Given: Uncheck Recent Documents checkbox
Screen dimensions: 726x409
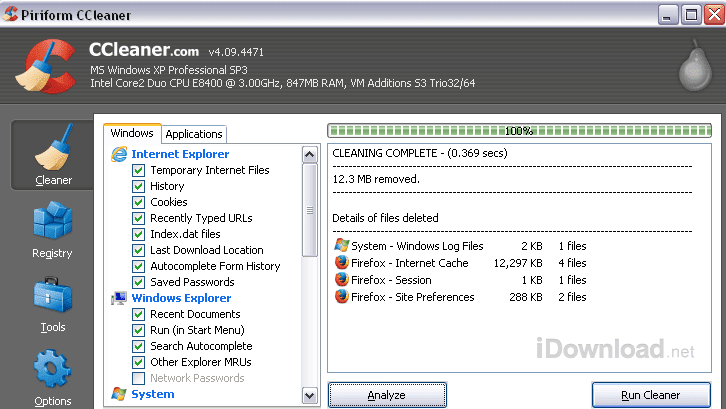Looking at the screenshot, I should (x=138, y=315).
